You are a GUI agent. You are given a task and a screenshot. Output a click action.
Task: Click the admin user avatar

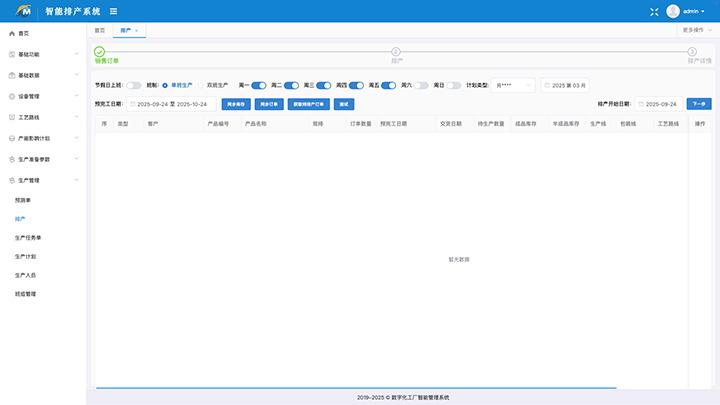673,11
